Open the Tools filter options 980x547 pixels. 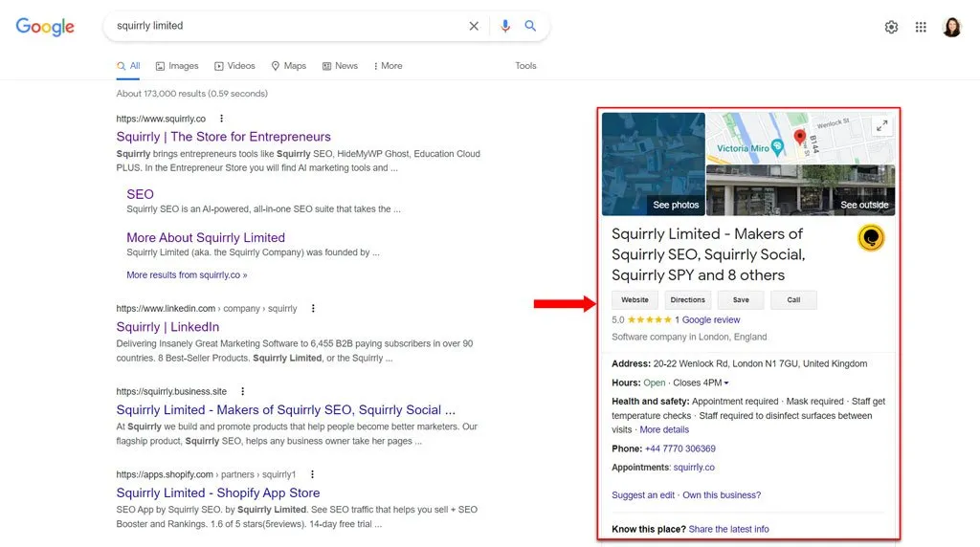point(525,66)
